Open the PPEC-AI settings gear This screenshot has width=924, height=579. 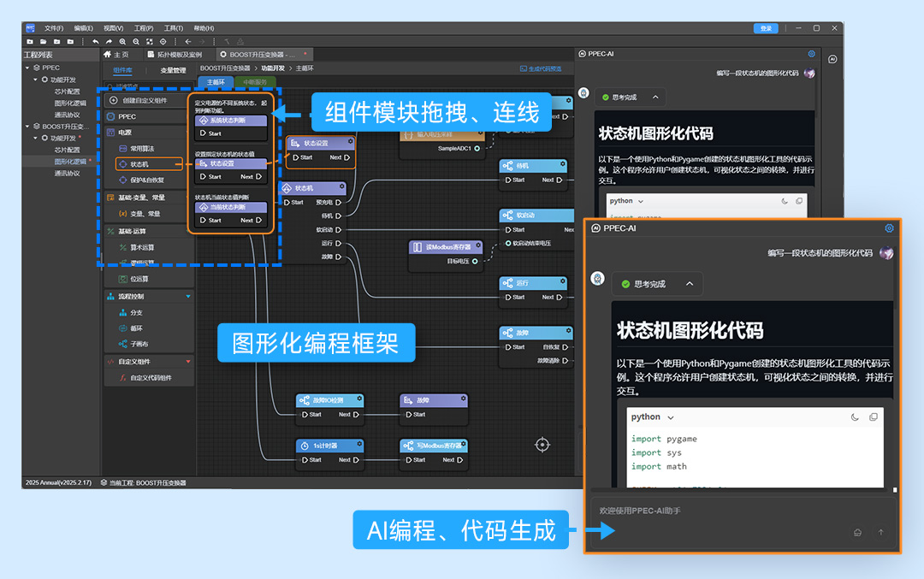(x=889, y=228)
